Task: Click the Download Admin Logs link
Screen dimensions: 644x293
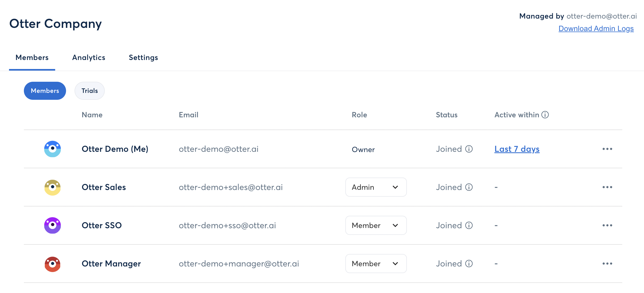Action: click(596, 28)
